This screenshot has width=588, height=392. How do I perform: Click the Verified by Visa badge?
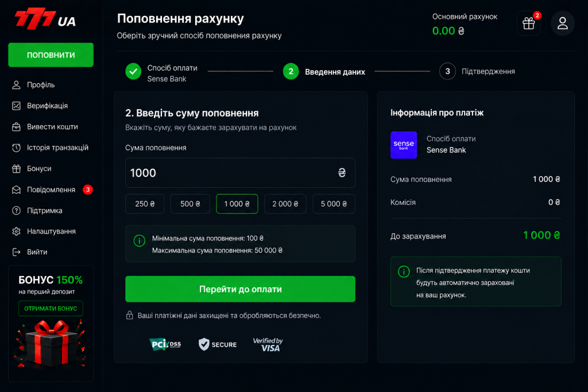268,344
